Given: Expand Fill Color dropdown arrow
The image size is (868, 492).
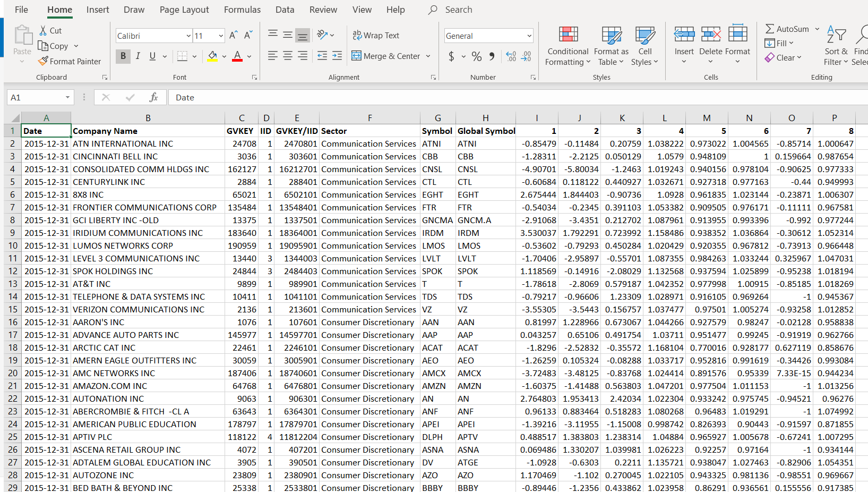Looking at the screenshot, I should [x=224, y=56].
